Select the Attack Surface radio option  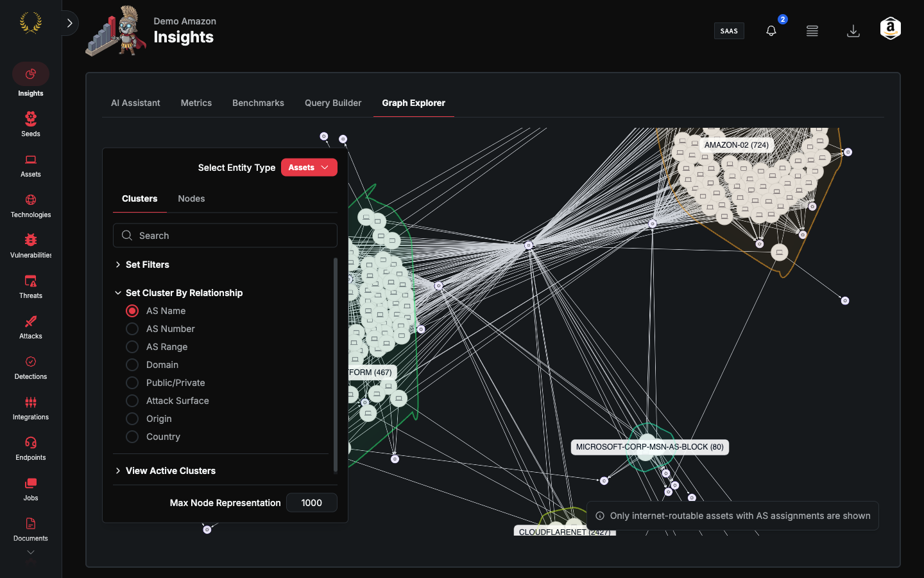tap(132, 401)
